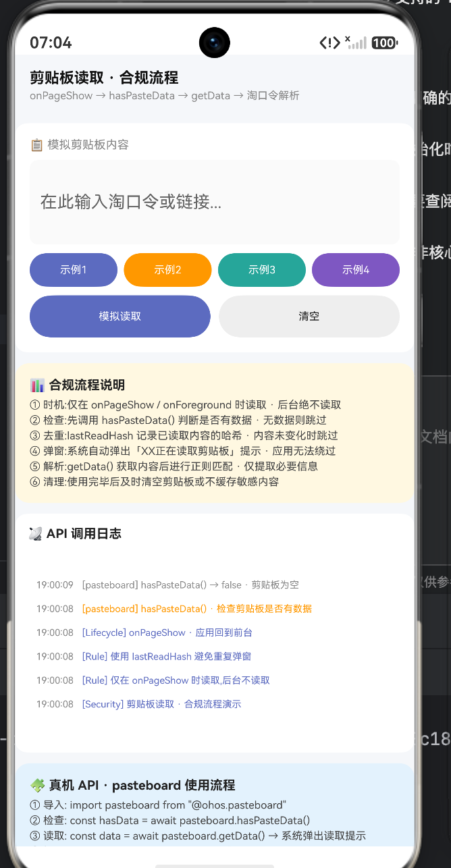The width and height of the screenshot is (451, 868).
Task: Select step ④ 弹窗 system prompt line
Action: (183, 451)
